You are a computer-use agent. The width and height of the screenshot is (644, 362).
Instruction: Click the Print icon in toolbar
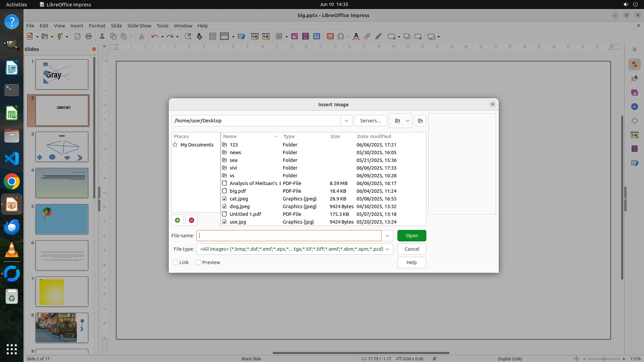coord(89,37)
